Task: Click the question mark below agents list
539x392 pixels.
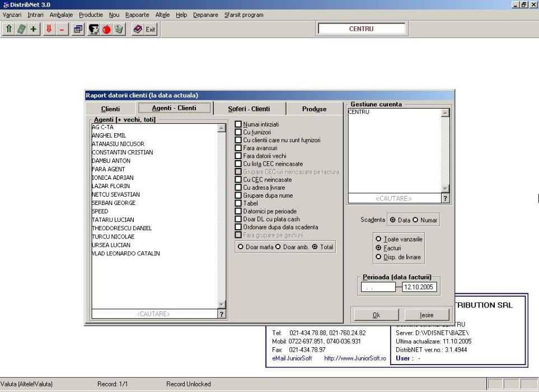Action: (222, 314)
